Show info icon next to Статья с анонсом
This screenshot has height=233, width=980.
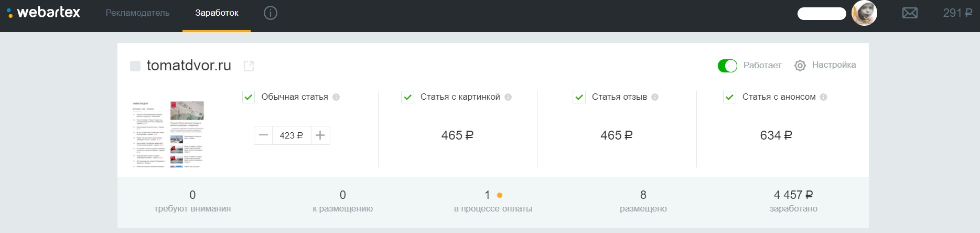tap(824, 97)
